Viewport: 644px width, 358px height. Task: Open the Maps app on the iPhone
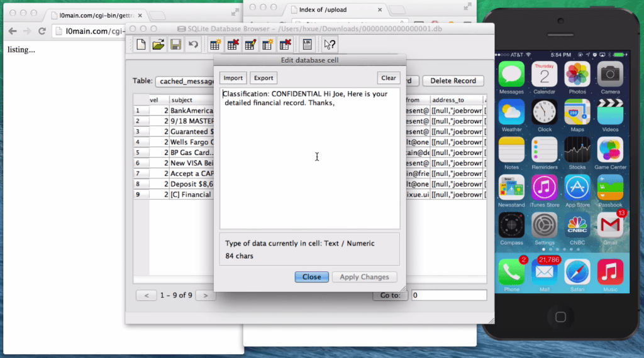tap(577, 112)
